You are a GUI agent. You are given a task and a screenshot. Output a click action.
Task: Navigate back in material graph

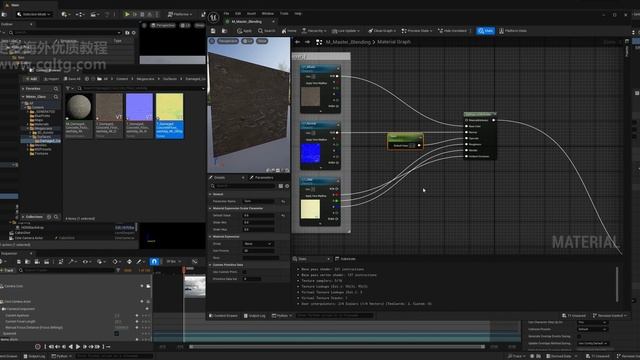pyautogui.click(x=297, y=42)
